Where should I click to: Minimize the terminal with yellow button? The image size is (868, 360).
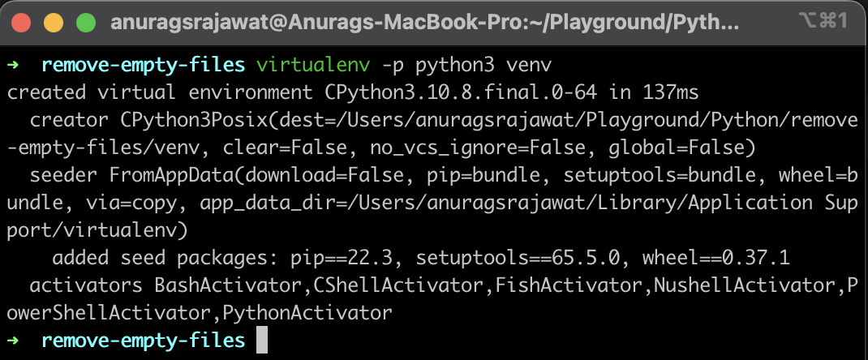coord(54,23)
